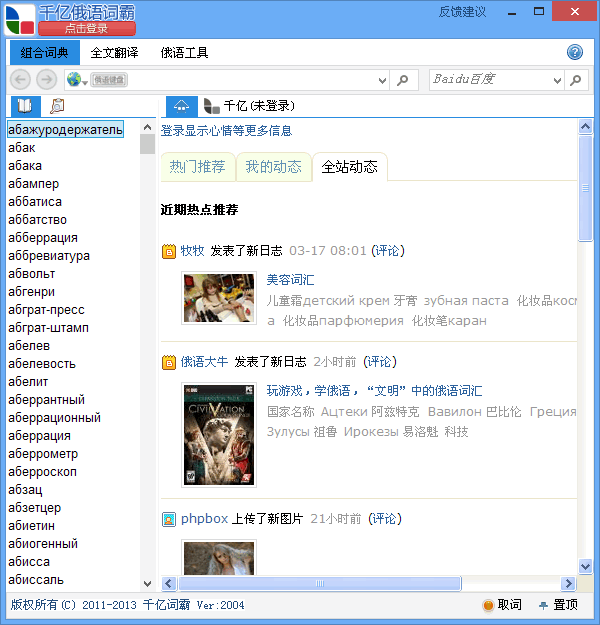This screenshot has height=625, width=600.
Task: Toggle the 置顶 always-on-top pin
Action: [x=558, y=605]
